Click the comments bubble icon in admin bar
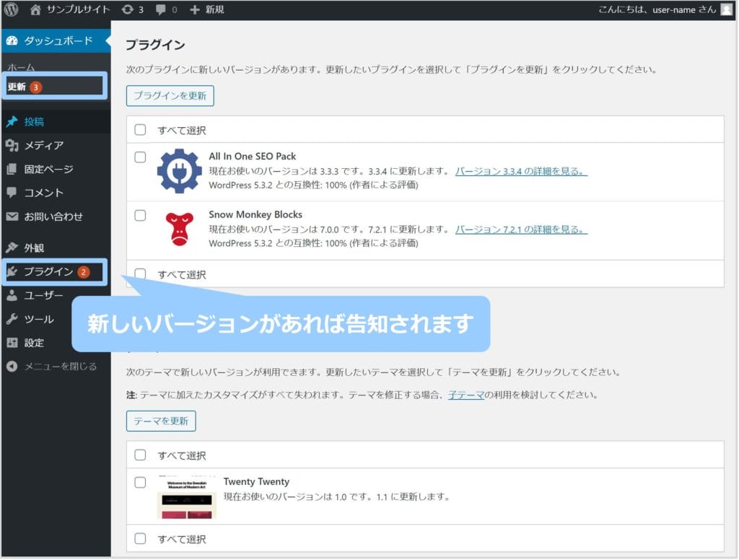The image size is (739, 560). click(x=161, y=9)
